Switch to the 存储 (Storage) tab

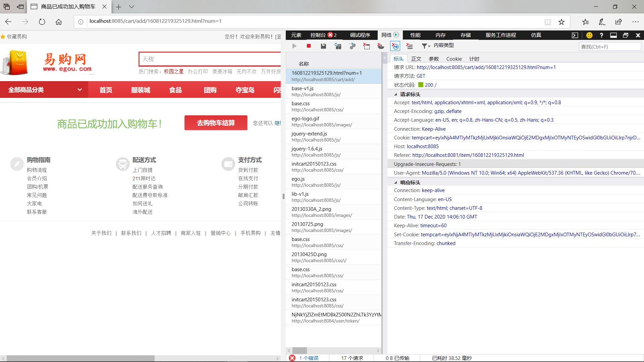click(x=466, y=35)
